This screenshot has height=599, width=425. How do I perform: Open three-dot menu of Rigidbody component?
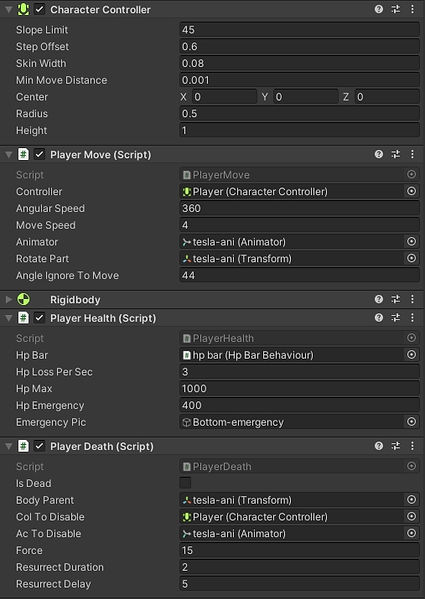412,299
